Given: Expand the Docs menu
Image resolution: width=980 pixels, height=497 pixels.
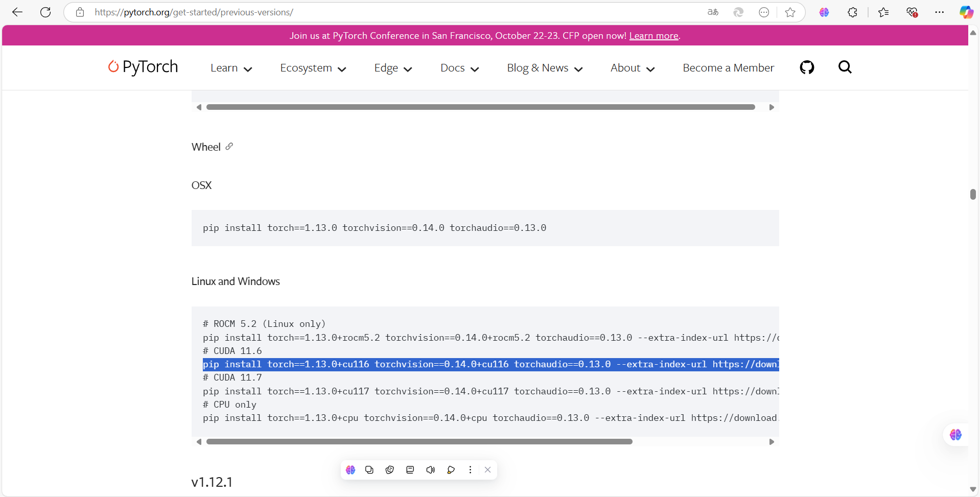Looking at the screenshot, I should [x=459, y=68].
